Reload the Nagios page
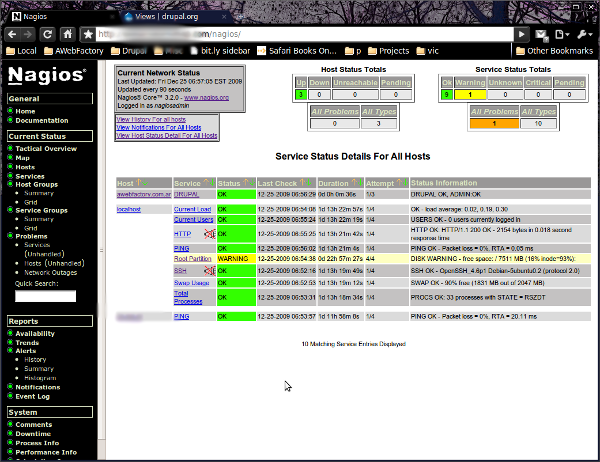Image resolution: width=600 pixels, height=462 pixels. (47, 34)
